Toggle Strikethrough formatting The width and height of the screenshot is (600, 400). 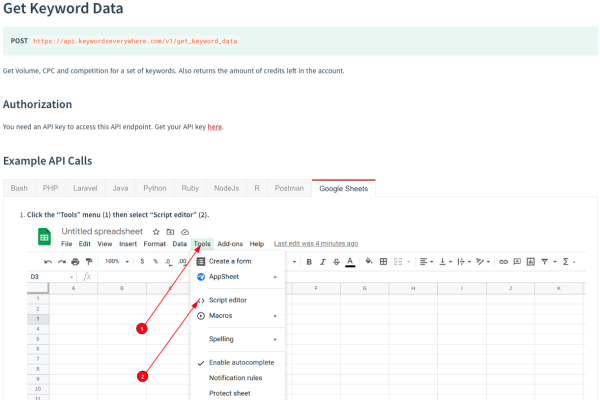(x=336, y=262)
